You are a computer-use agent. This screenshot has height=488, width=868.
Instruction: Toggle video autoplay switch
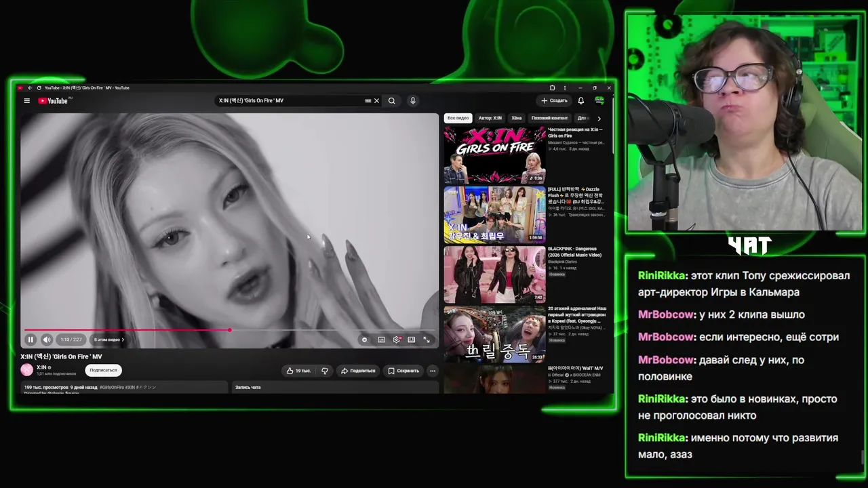tap(365, 340)
